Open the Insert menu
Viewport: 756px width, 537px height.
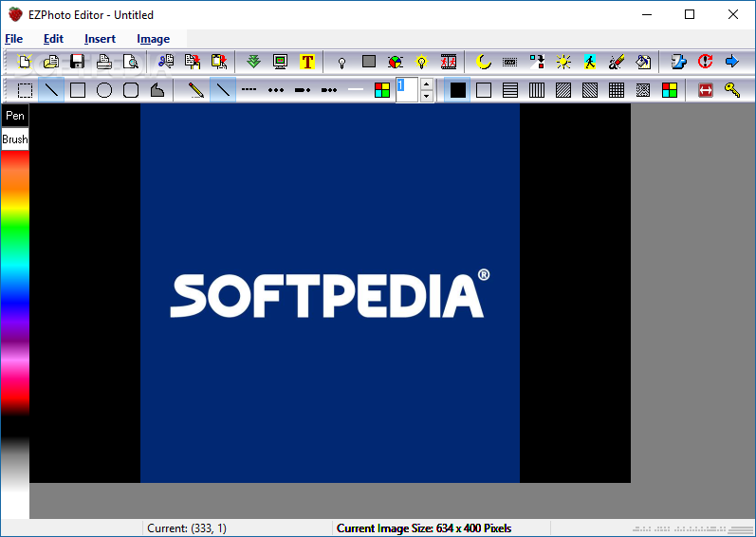click(x=100, y=39)
